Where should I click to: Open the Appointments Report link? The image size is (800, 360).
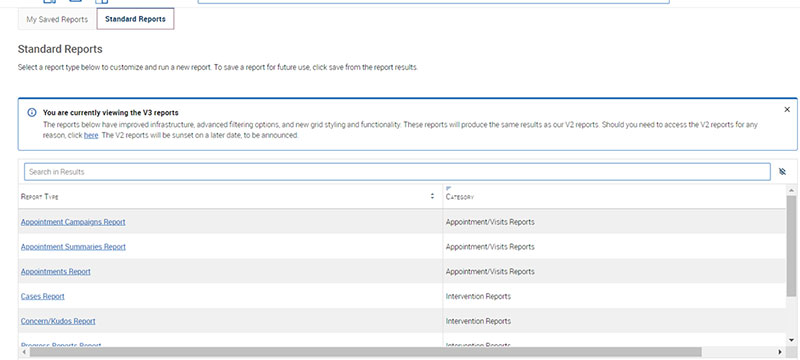[56, 271]
